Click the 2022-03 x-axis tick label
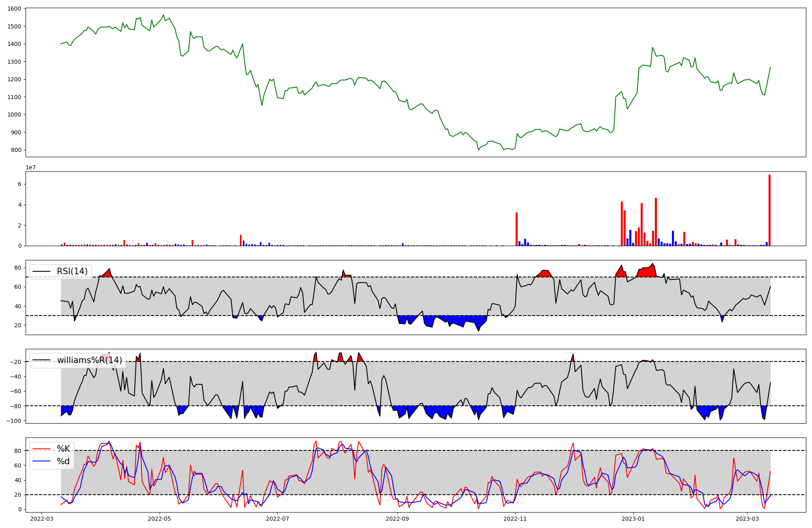This screenshot has width=812, height=528. pos(41,519)
